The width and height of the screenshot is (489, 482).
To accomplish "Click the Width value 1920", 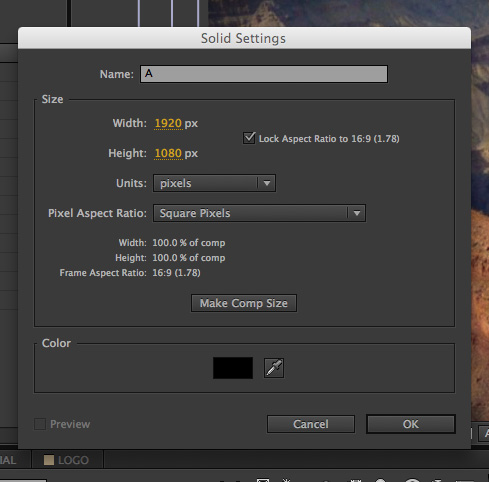I will (168, 123).
